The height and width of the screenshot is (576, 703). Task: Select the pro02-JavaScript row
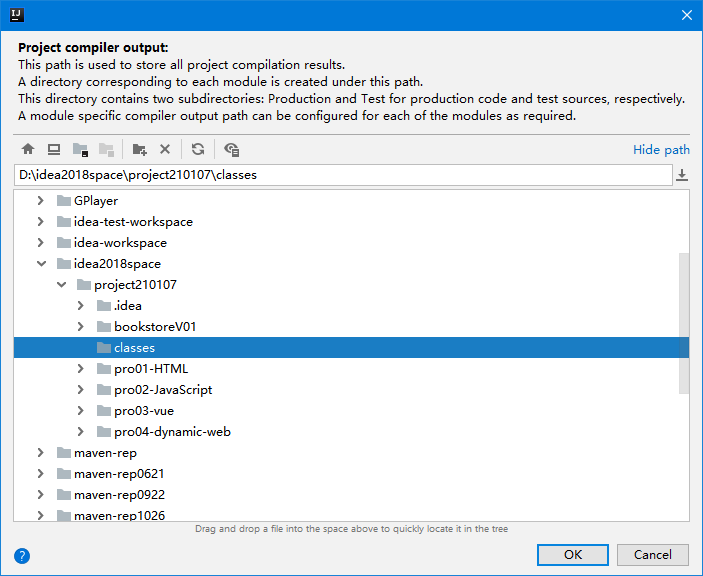pos(351,390)
